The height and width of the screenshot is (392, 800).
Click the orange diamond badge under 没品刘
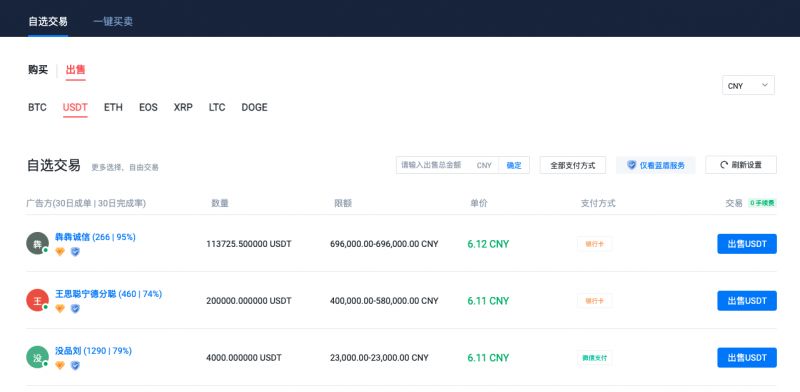[x=60, y=365]
